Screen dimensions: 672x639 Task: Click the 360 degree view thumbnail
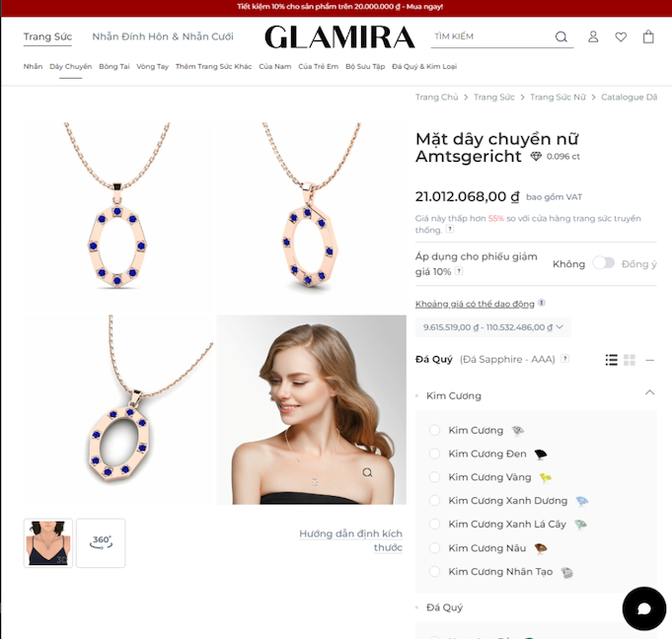pyautogui.click(x=101, y=542)
